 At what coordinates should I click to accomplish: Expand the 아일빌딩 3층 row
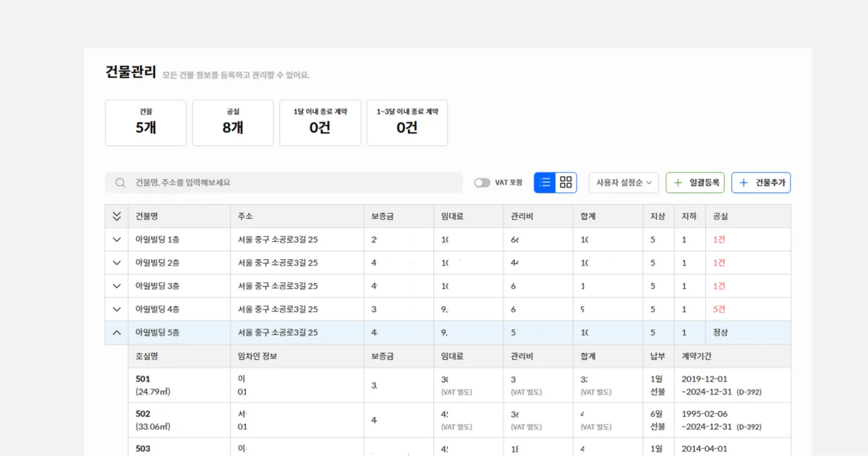click(116, 285)
